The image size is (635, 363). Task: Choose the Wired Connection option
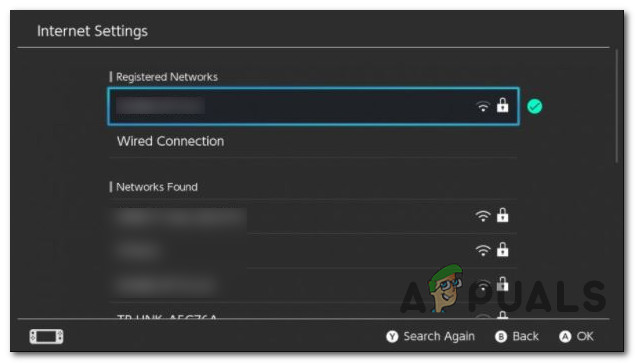(313, 141)
